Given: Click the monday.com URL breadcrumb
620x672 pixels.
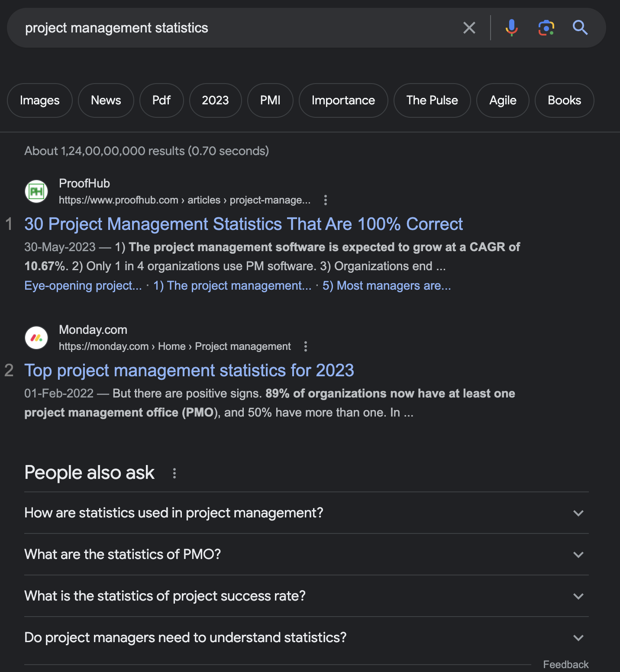Looking at the screenshot, I should point(175,346).
